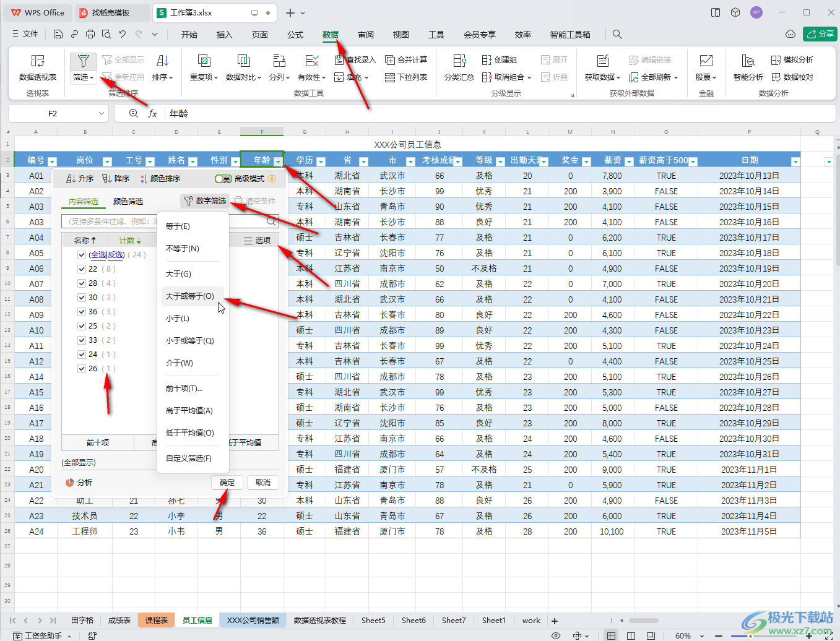The width and height of the screenshot is (840, 641).
Task: Click the 模拟分析 what-if analysis icon
Action: 776,60
